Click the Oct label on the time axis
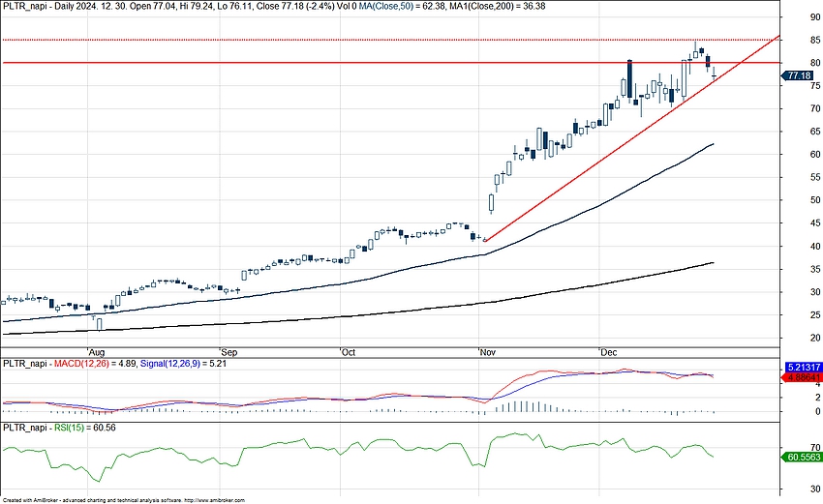 (349, 352)
